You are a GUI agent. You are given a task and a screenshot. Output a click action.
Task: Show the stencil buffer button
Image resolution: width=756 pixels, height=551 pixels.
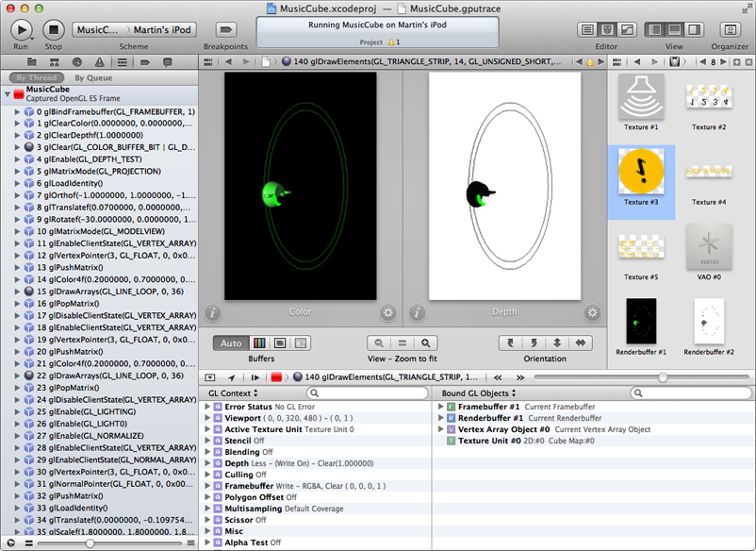pyautogui.click(x=301, y=343)
